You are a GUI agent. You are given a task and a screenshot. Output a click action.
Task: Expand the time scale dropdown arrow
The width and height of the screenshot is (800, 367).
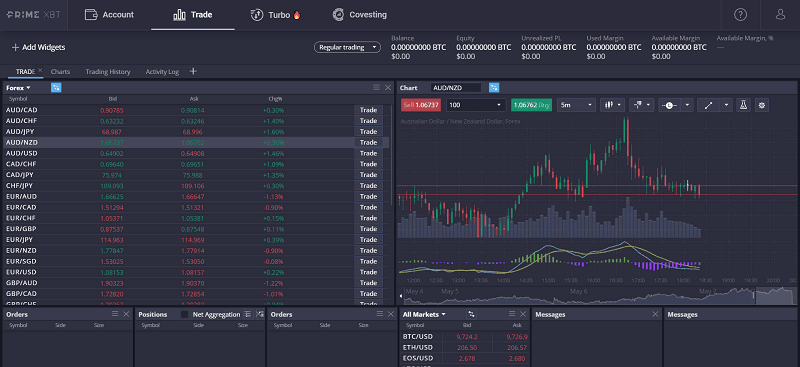pyautogui.click(x=687, y=105)
